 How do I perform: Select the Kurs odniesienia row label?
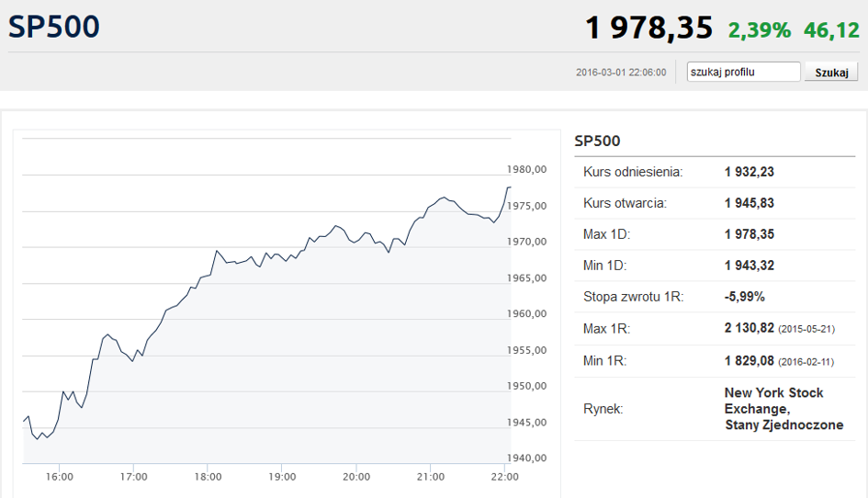(633, 172)
